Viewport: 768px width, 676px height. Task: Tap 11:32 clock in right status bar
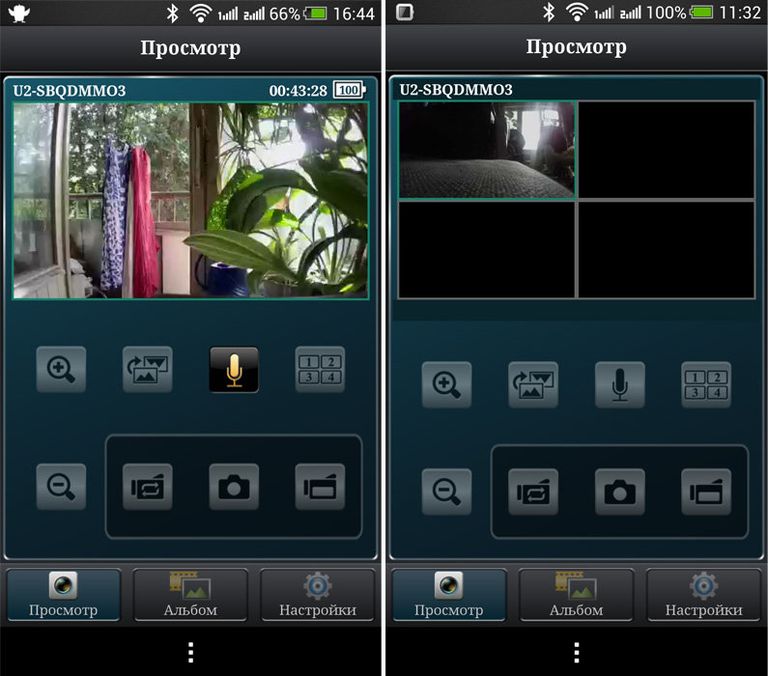[740, 12]
